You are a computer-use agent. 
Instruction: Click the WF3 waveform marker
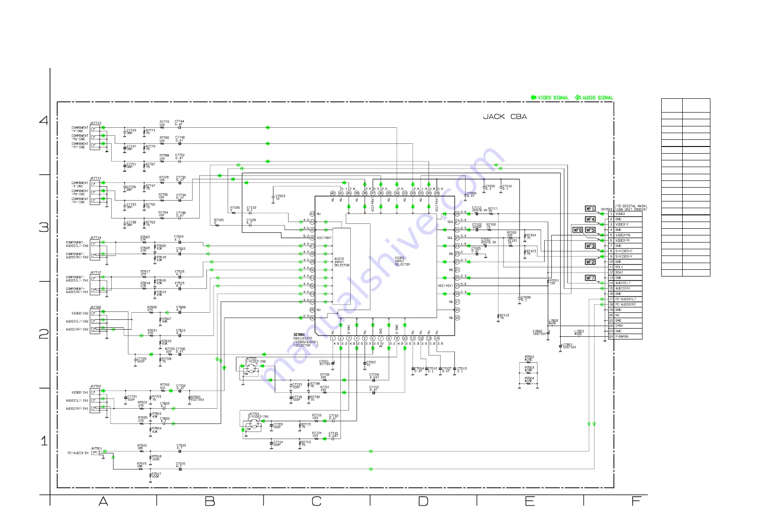[590, 246]
